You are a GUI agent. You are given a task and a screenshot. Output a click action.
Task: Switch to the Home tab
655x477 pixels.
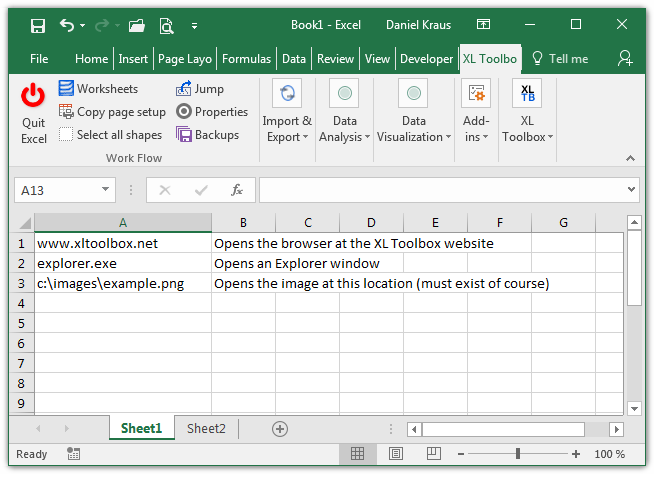(91, 59)
